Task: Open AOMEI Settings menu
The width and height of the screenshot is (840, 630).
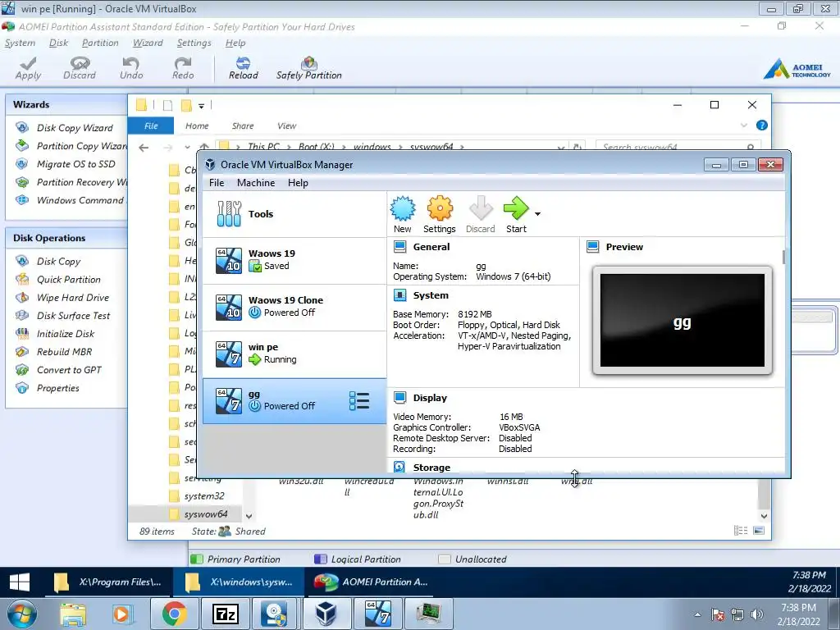Action: [194, 43]
